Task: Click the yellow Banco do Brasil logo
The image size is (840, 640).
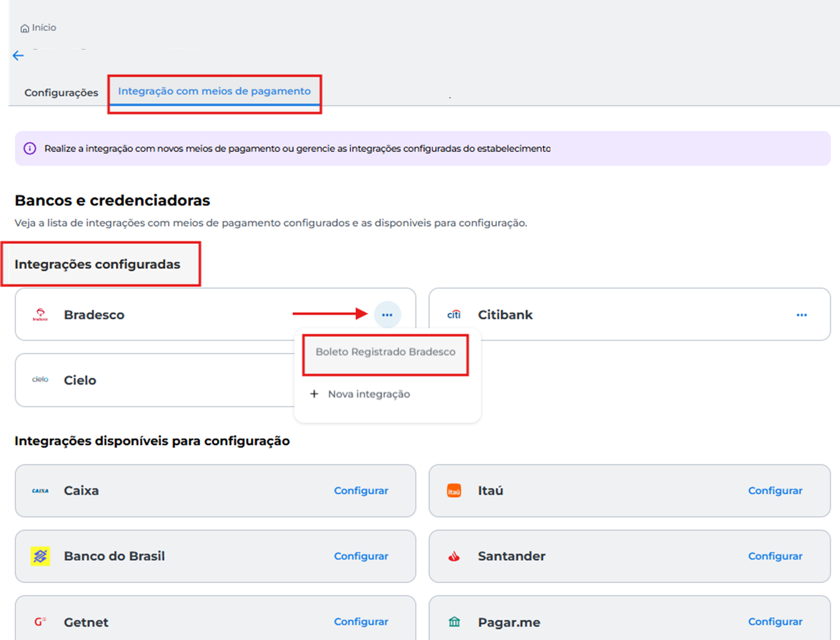Action: coord(40,556)
